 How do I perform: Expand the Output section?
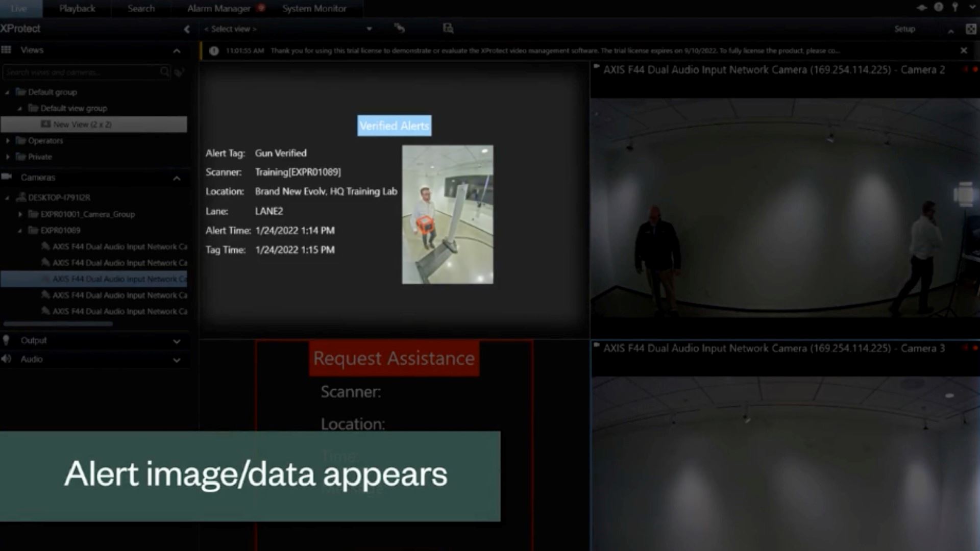pos(177,341)
